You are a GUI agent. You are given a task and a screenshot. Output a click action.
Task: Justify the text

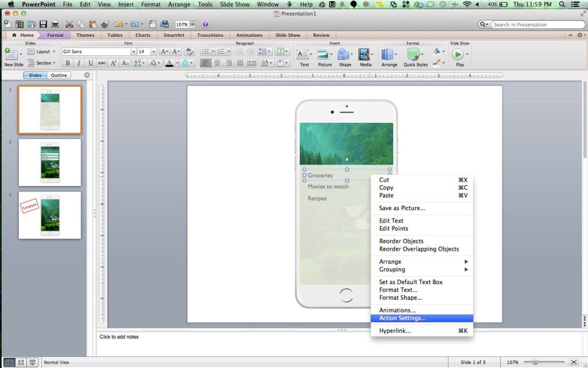pos(240,63)
